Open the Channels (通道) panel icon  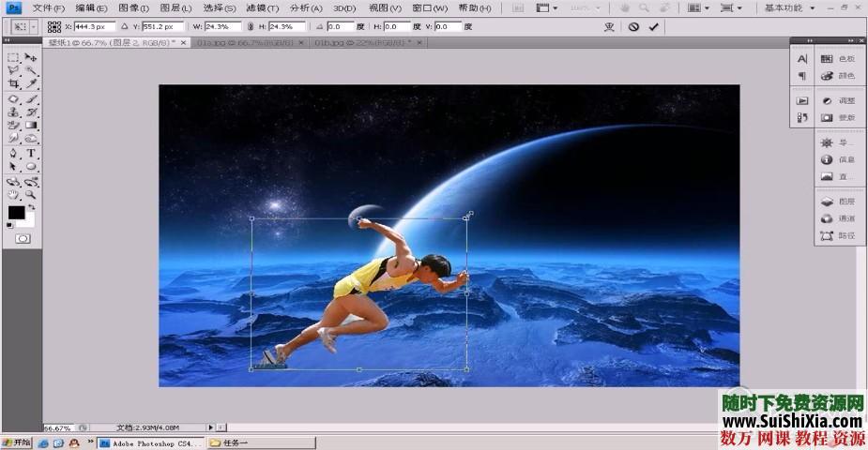(x=827, y=218)
